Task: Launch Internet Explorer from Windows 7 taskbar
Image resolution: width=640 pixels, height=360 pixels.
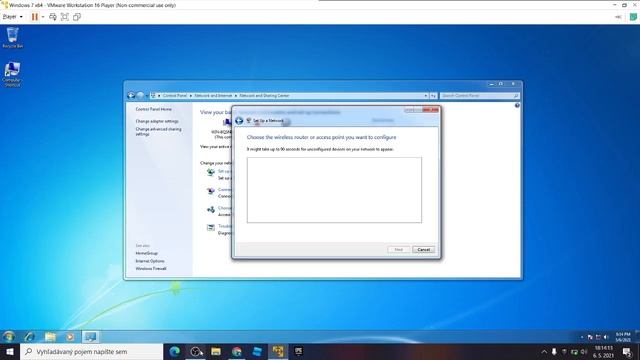Action: click(29, 337)
